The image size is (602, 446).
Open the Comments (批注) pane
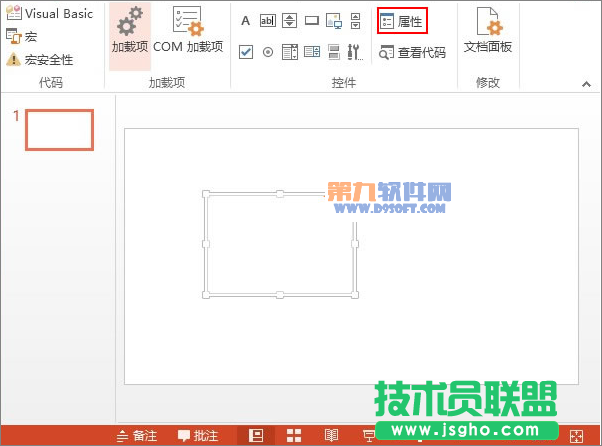198,436
